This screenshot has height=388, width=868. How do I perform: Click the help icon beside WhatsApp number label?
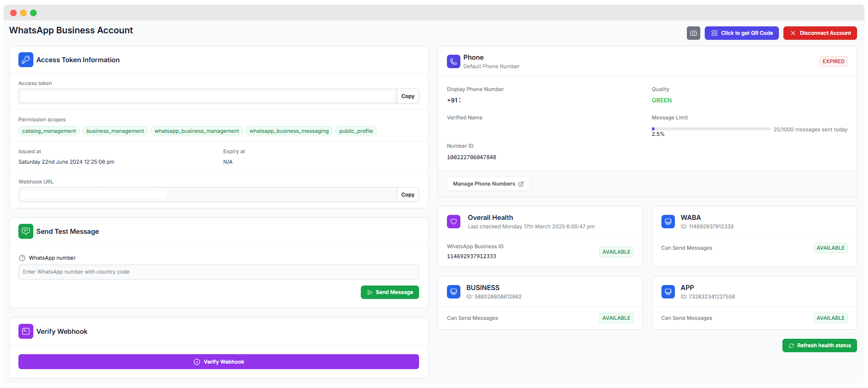22,258
